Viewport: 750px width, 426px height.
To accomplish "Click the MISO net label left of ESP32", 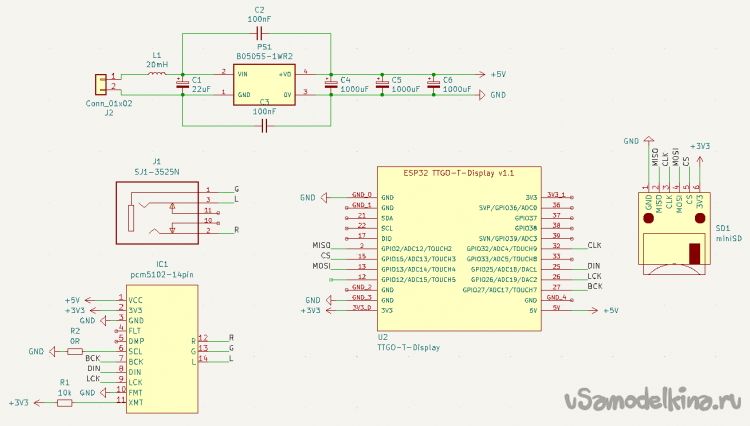I will 321,245.
